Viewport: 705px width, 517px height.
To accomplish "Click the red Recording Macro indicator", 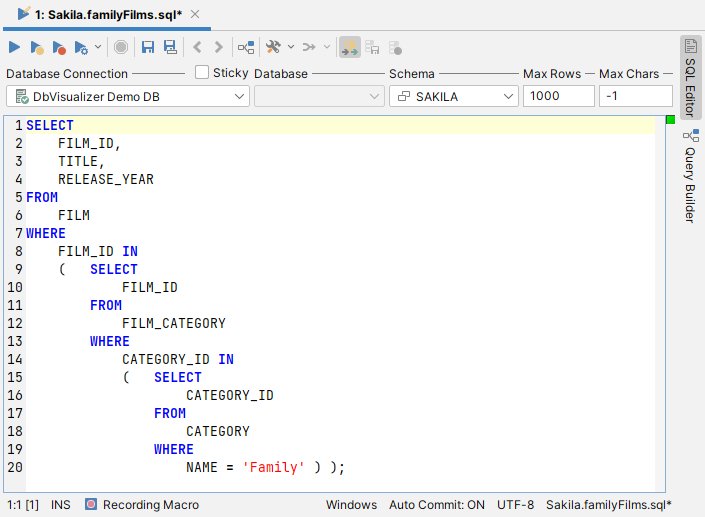I will click(x=91, y=505).
